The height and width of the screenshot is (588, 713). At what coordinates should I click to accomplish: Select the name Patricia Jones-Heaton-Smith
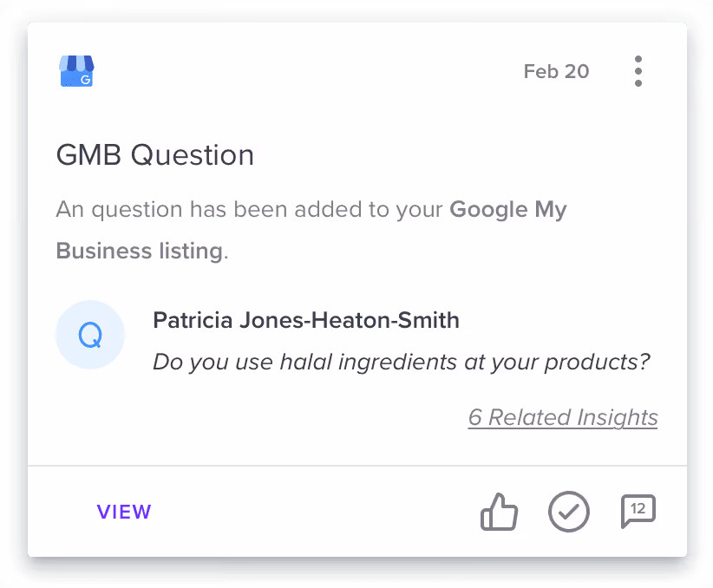[306, 320]
